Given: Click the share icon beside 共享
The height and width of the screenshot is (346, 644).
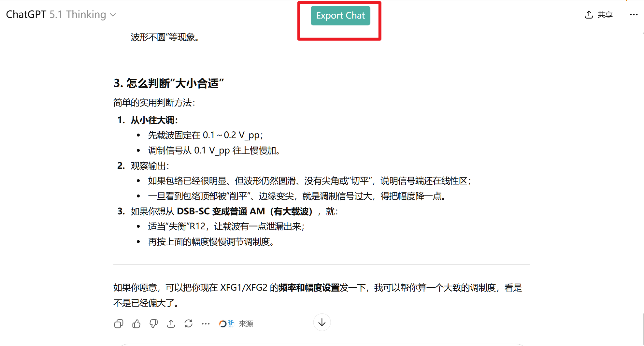Looking at the screenshot, I should (588, 14).
